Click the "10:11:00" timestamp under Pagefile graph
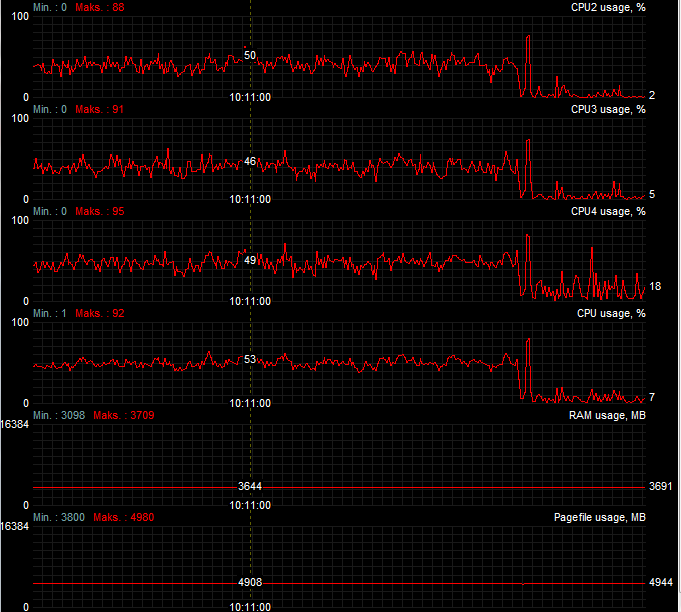 250,607
